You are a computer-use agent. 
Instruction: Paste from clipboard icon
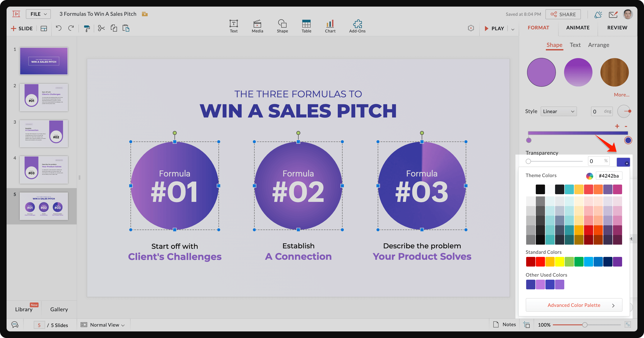pos(126,28)
